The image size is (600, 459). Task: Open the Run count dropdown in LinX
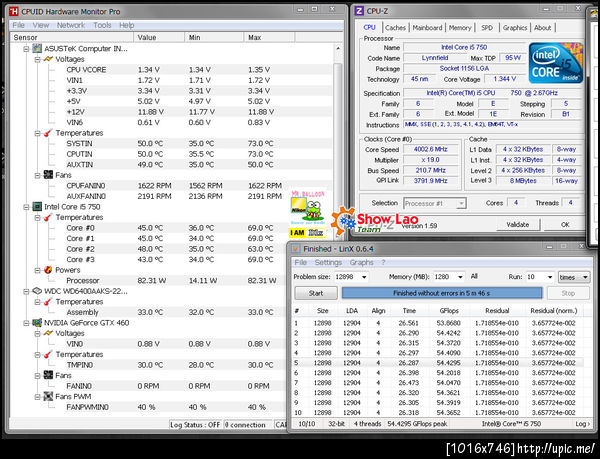550,277
